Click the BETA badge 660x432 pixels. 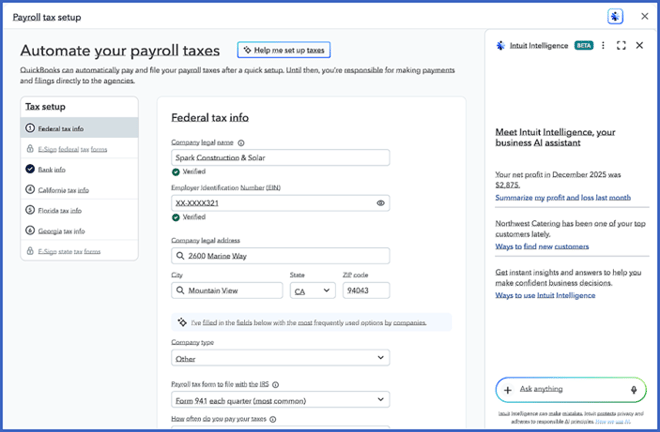(584, 45)
